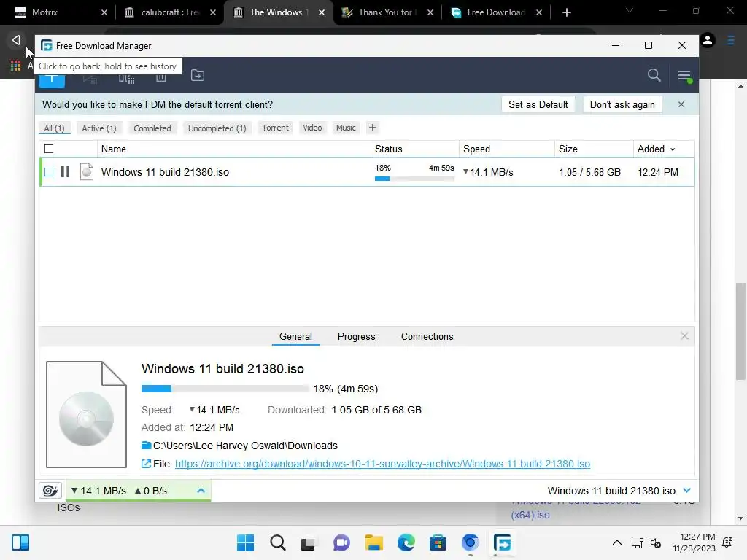Expand speed limits chevron in status bar

[x=201, y=491]
